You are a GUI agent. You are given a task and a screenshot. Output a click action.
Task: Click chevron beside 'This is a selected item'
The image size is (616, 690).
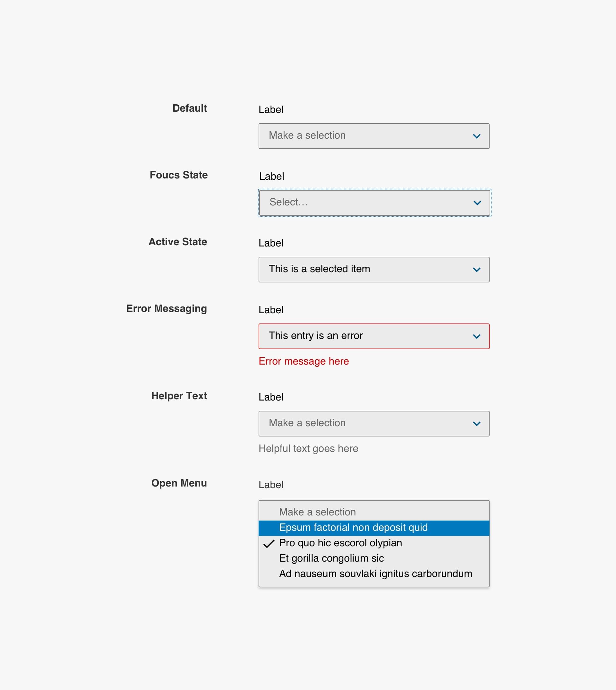tap(476, 270)
